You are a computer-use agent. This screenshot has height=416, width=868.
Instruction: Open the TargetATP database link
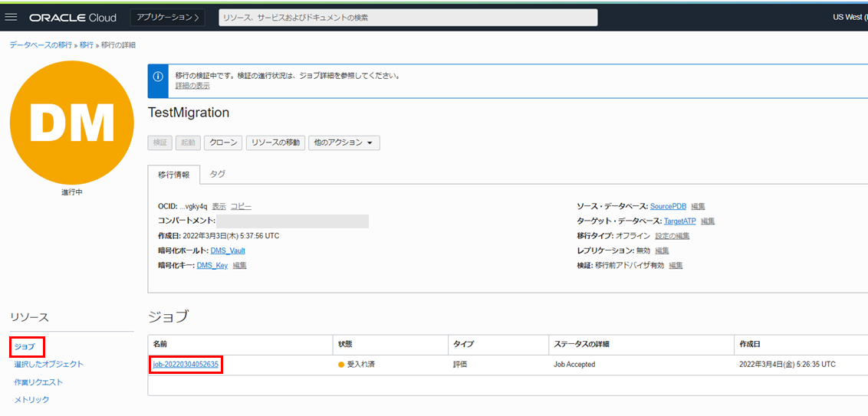click(679, 221)
